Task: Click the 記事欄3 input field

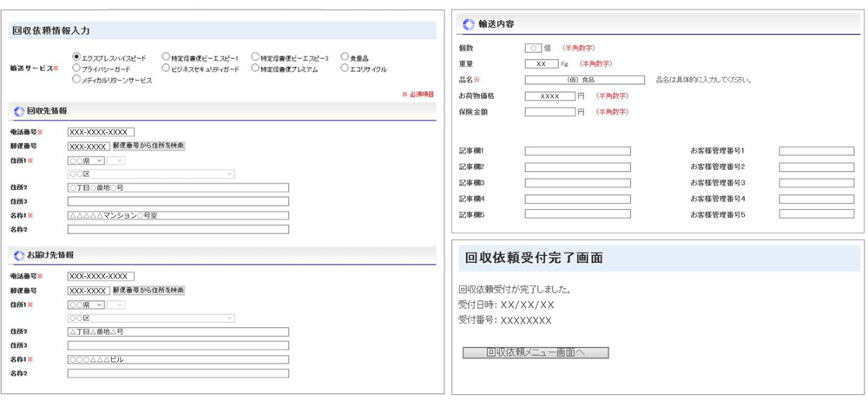Action: pos(578,182)
